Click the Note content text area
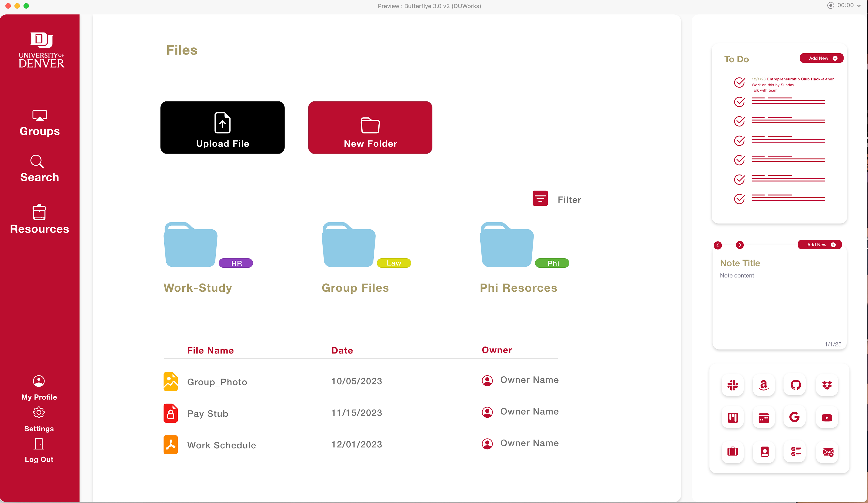Image resolution: width=868 pixels, height=503 pixels. pos(737,275)
